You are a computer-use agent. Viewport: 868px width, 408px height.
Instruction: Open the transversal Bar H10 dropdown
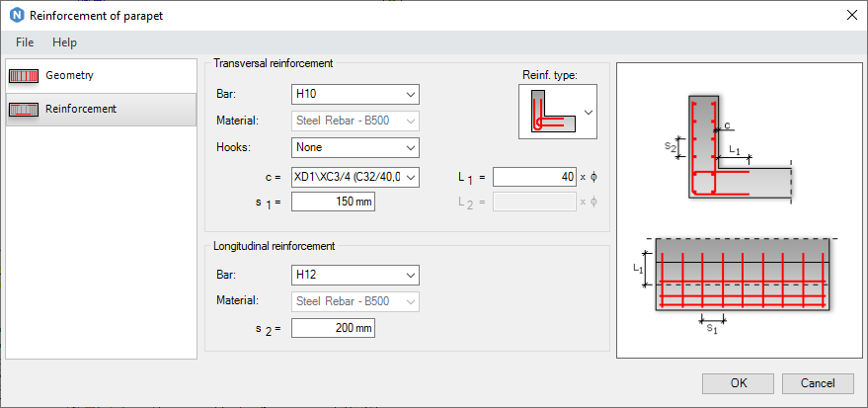point(355,95)
